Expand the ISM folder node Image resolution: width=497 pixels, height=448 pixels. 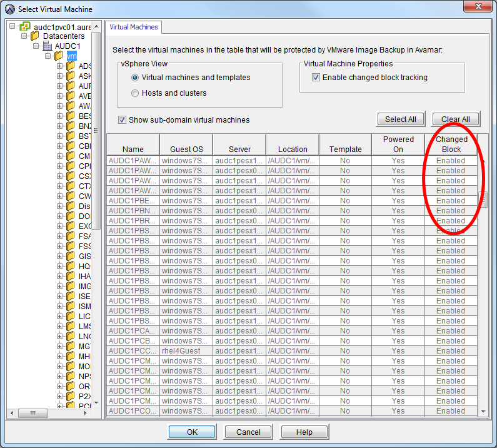59,306
